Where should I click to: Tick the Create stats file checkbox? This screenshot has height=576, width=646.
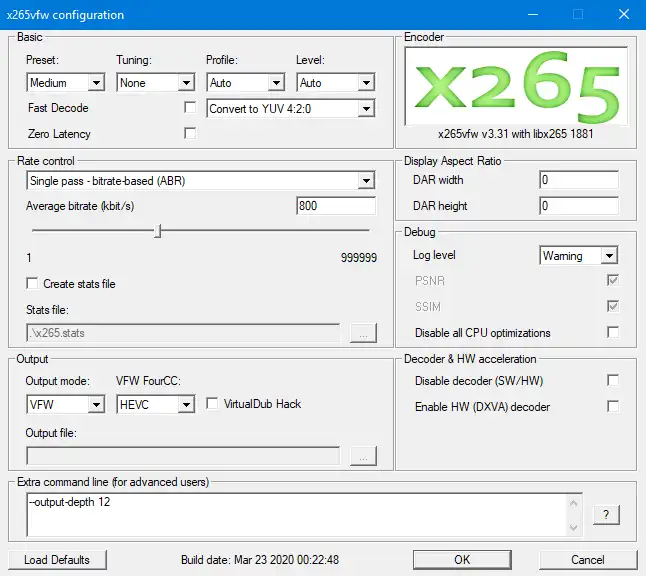[32, 283]
